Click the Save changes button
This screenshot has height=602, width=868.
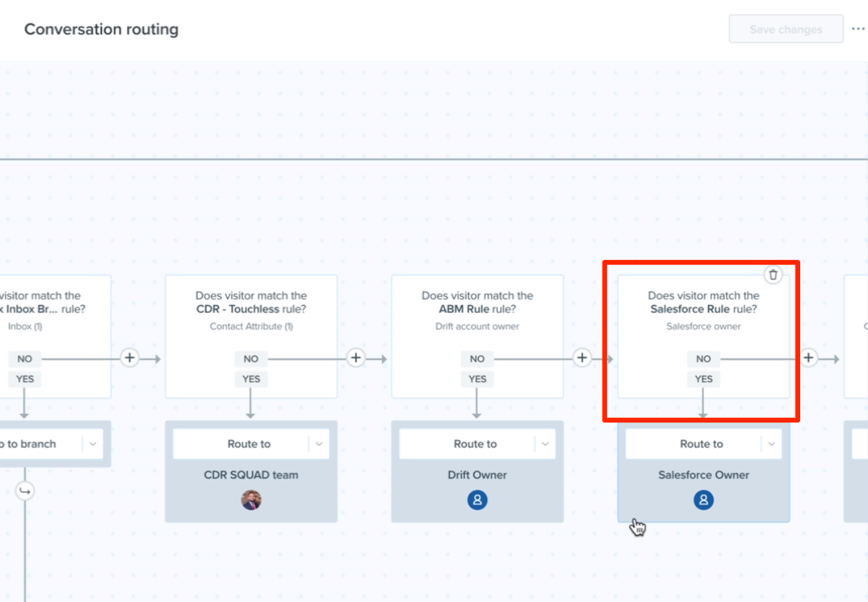[786, 29]
